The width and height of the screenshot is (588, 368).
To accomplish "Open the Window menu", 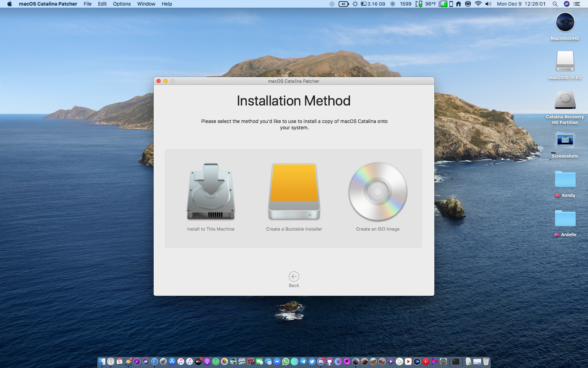I will tap(146, 4).
